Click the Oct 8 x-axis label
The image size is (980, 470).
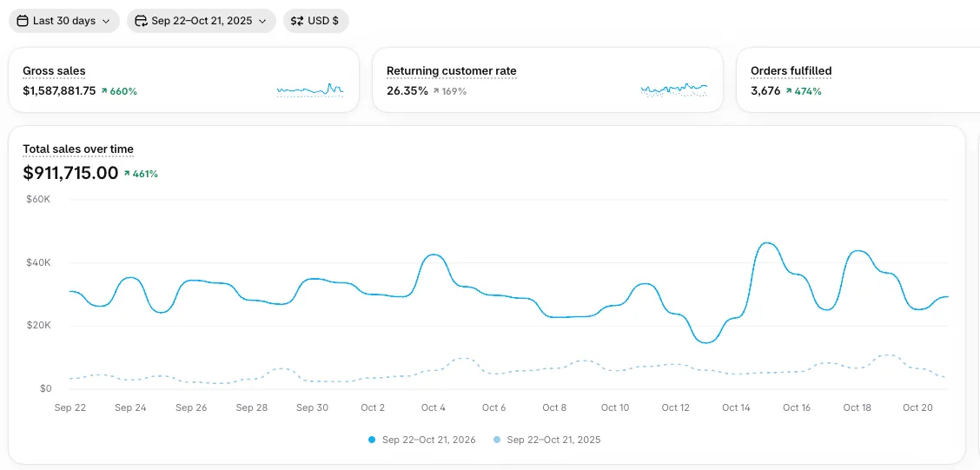point(554,407)
